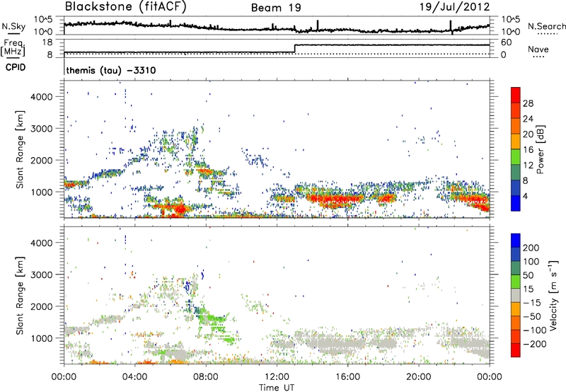The width and height of the screenshot is (566, 392).
Task: Click the '08:00' time axis tick label
Action: (x=205, y=377)
